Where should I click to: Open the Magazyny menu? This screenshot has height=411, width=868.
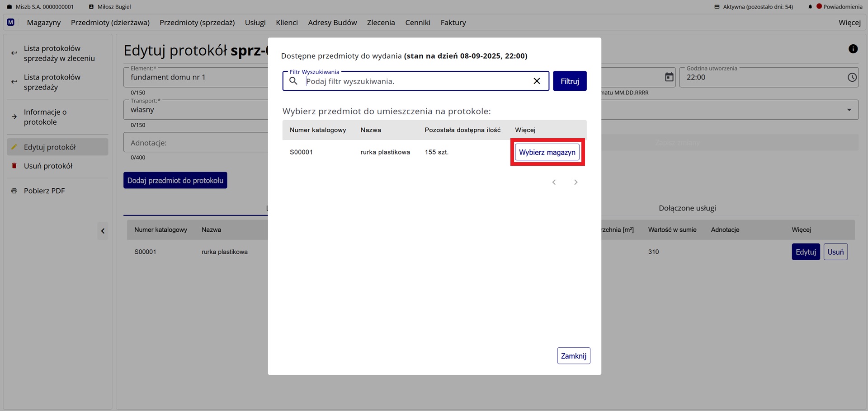44,23
